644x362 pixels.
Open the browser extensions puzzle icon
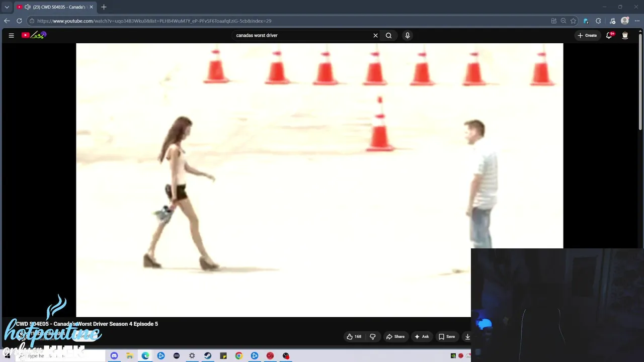coord(598,21)
